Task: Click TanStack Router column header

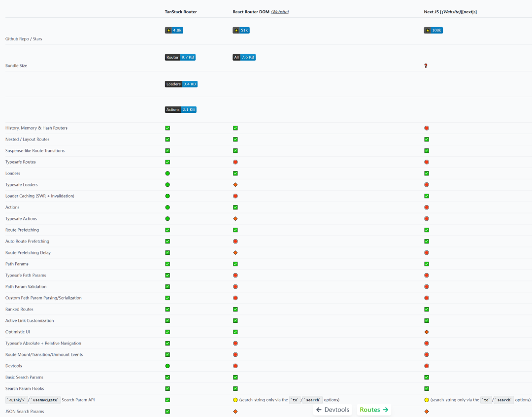Action: click(181, 12)
